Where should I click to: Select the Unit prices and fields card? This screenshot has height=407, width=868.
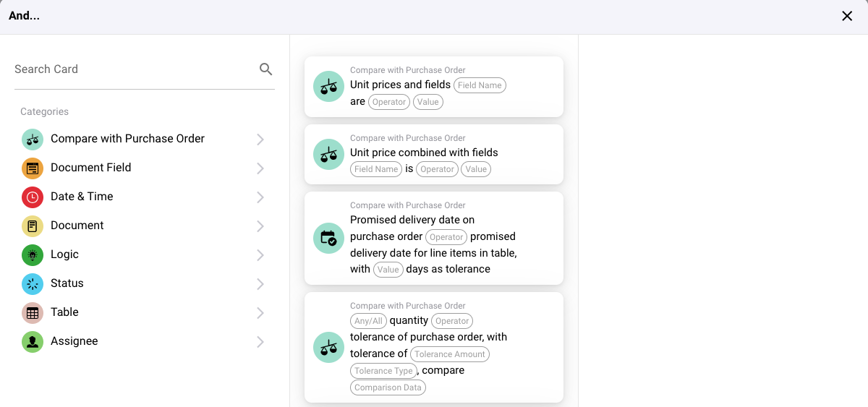click(x=434, y=87)
